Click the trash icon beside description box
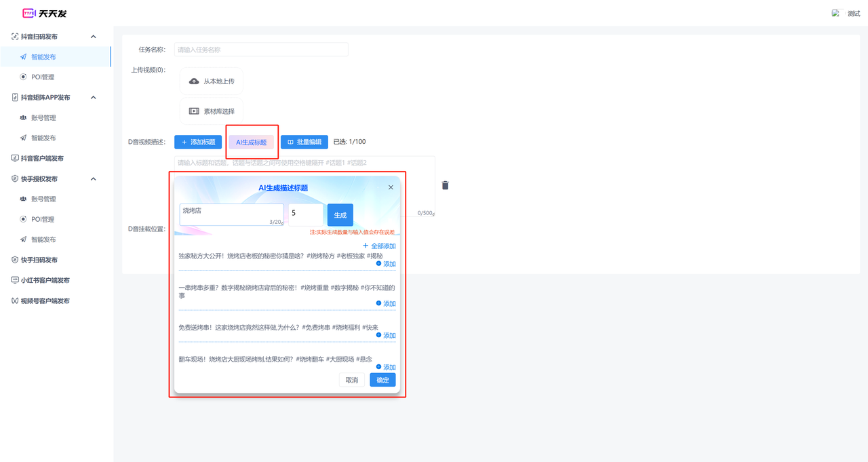This screenshot has height=462, width=868. (446, 185)
